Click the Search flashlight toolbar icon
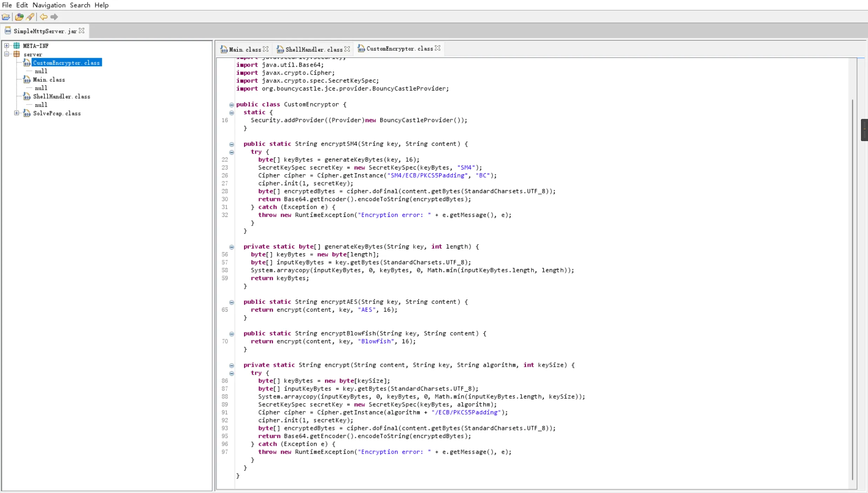 pos(30,17)
